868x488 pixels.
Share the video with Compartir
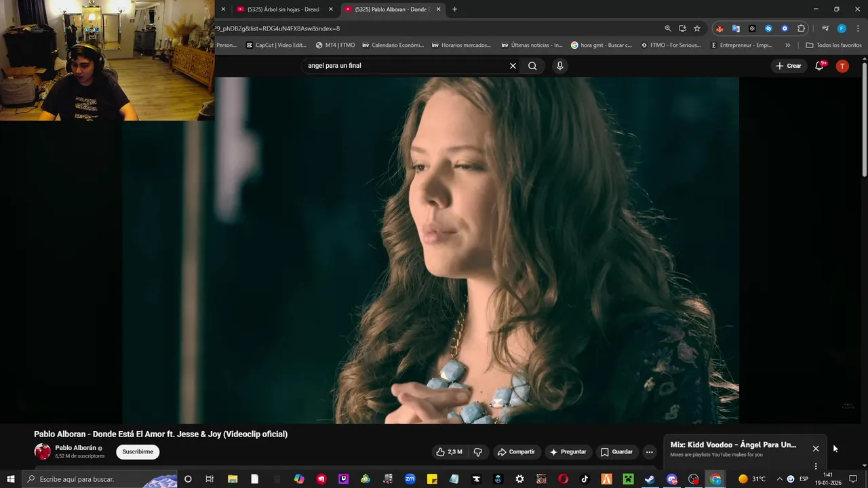pos(515,452)
